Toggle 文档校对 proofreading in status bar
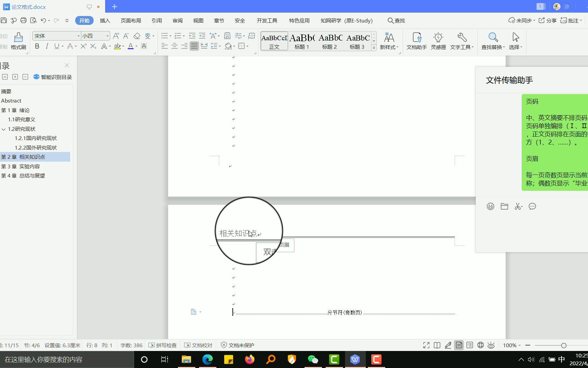This screenshot has height=368, width=588. (x=198, y=345)
